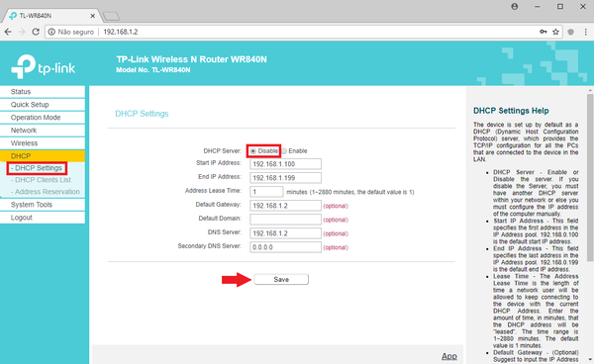Bookmark this page with the star icon

click(x=555, y=33)
